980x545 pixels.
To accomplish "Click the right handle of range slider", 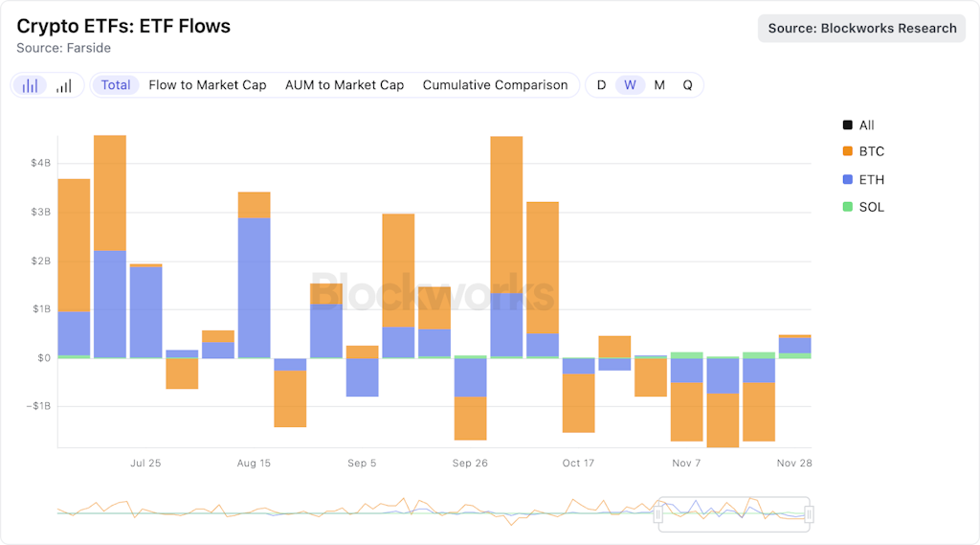I will tap(810, 514).
